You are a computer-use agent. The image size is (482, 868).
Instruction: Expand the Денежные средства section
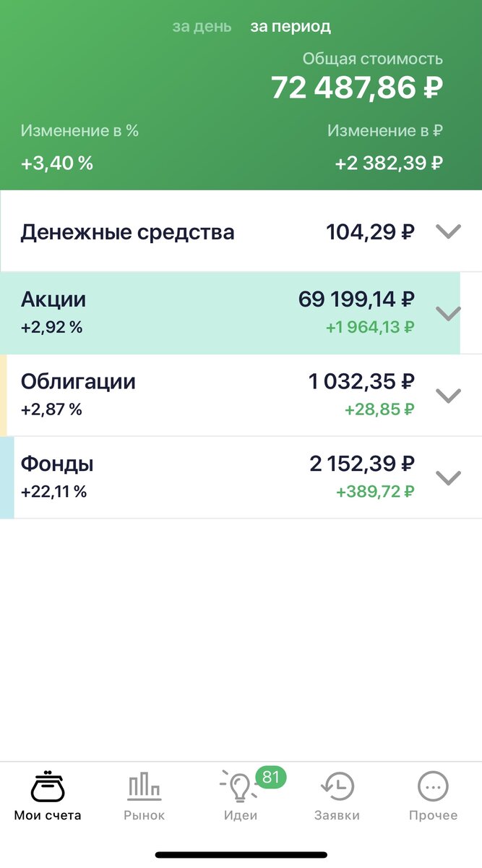[x=449, y=231]
